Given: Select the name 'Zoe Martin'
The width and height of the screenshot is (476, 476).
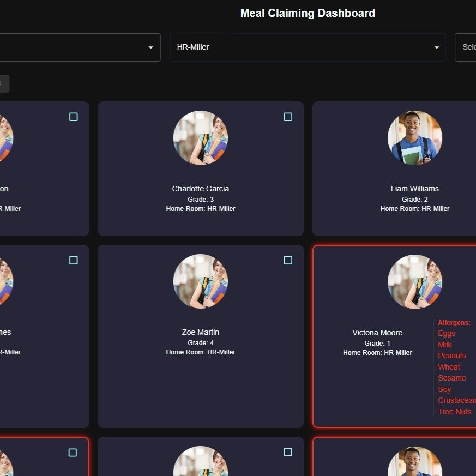Looking at the screenshot, I should tap(201, 332).
